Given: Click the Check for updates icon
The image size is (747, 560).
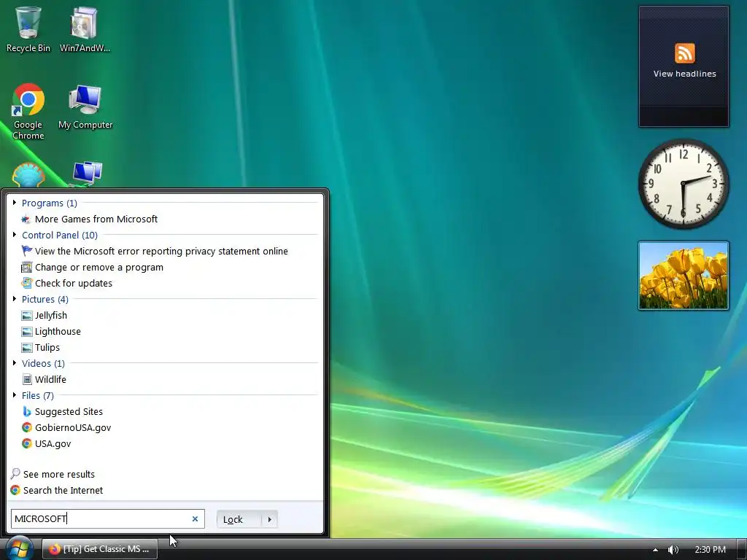Looking at the screenshot, I should (x=27, y=283).
